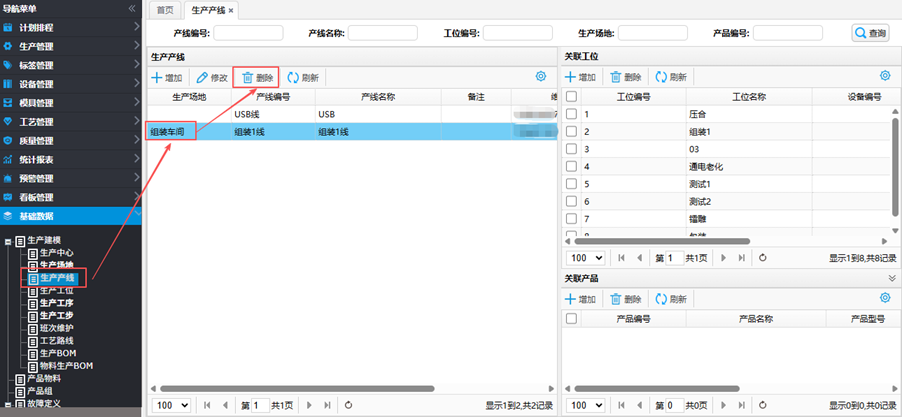The height and width of the screenshot is (417, 902).
Task: Click the 基础数据 layers icon
Action: [x=8, y=216]
